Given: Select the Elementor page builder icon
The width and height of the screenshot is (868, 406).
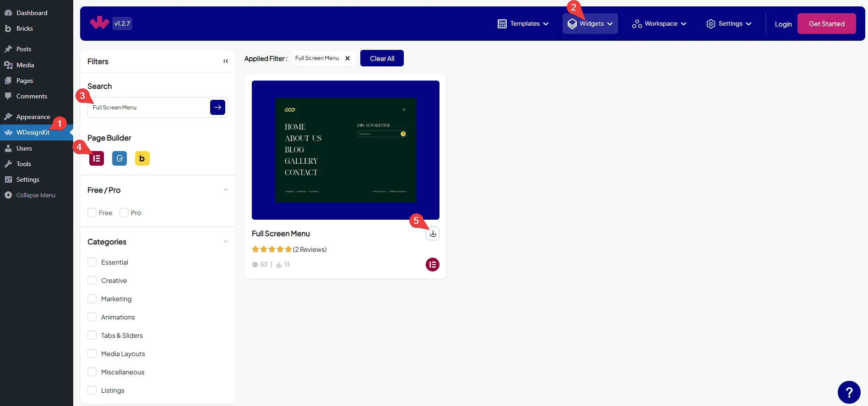Looking at the screenshot, I should (x=97, y=158).
